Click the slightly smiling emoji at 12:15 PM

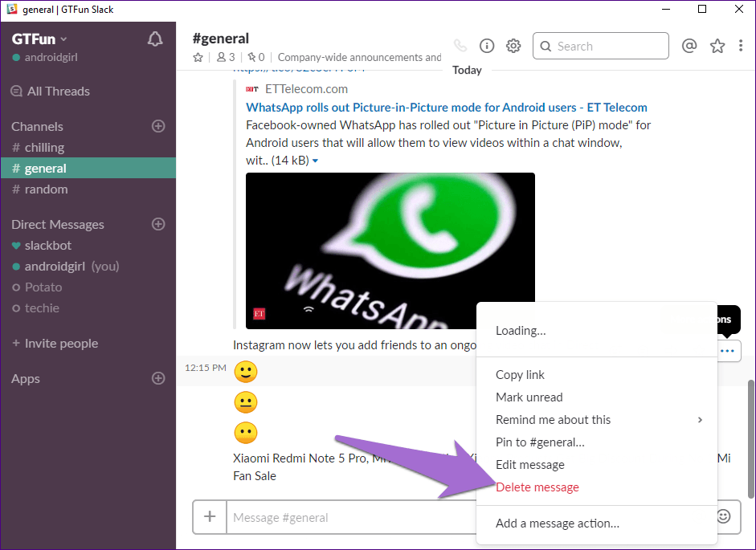(x=246, y=372)
